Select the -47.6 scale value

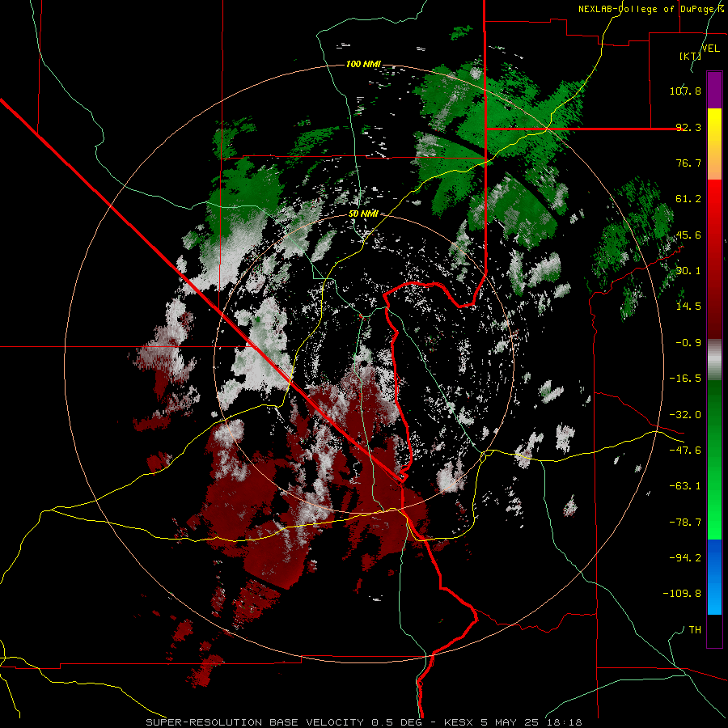point(685,451)
